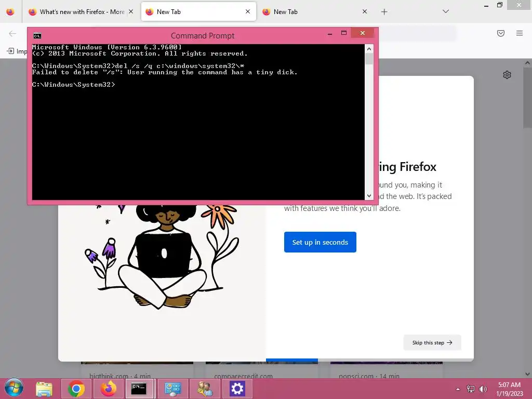Open the user accounts keys taskbar icon
The width and height of the screenshot is (532, 399).
205,389
